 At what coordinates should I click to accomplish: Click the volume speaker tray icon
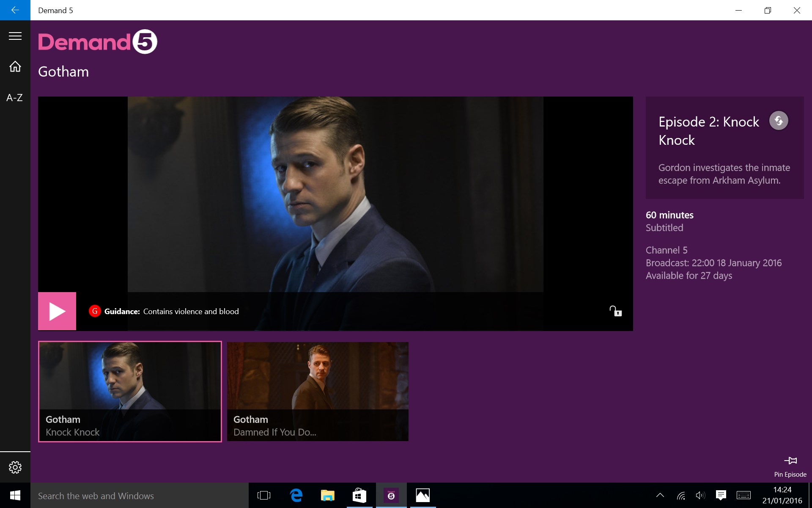(x=700, y=495)
